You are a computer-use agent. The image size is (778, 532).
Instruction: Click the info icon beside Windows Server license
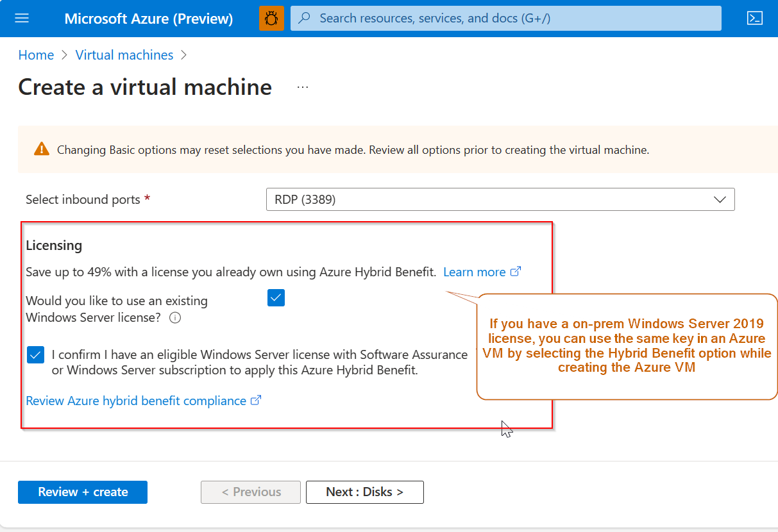pos(175,318)
